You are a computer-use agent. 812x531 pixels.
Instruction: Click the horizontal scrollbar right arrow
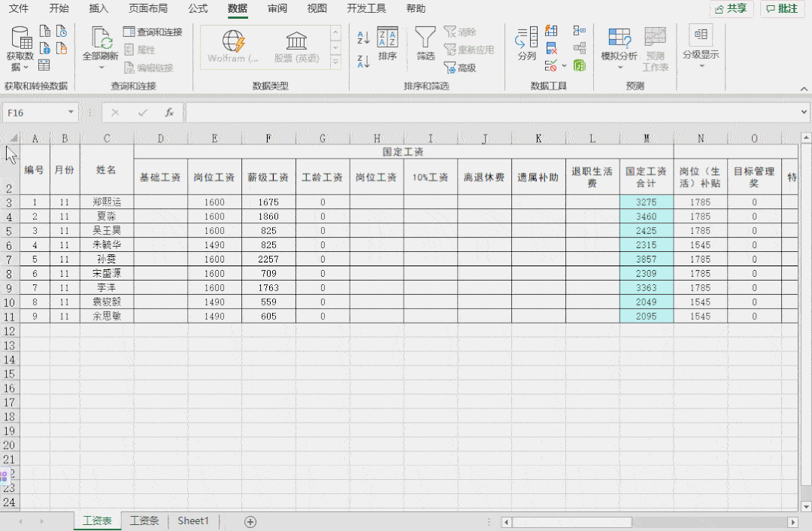(792, 522)
